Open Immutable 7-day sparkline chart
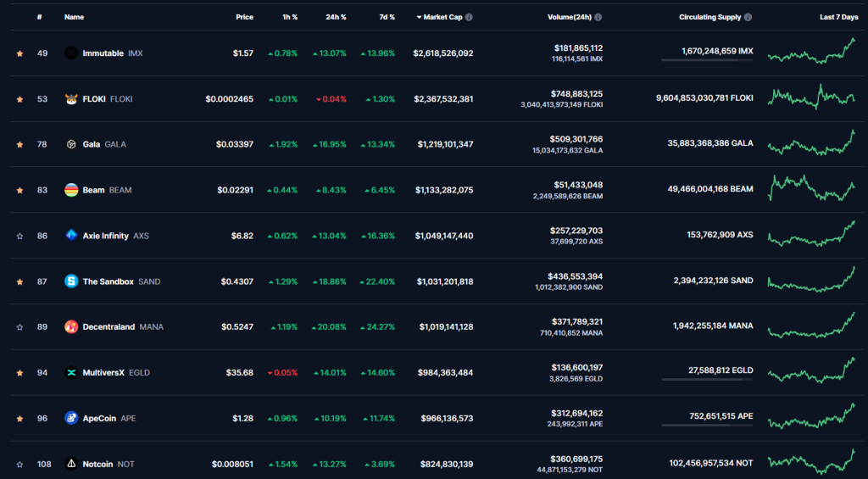The image size is (868, 479). tap(811, 51)
